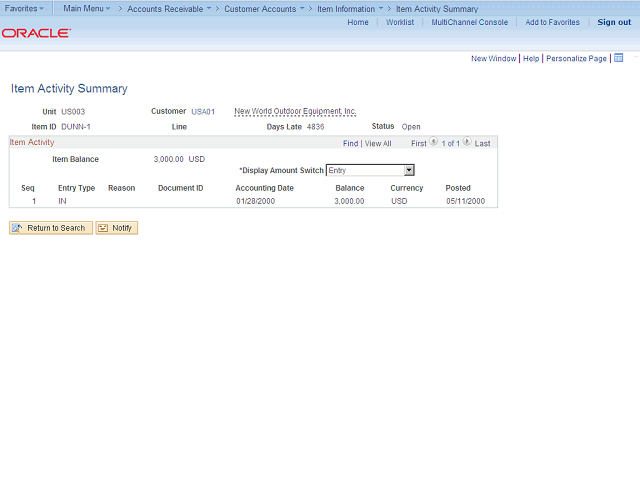Click Sign out link
Screen dimensions: 640x480
tap(614, 22)
